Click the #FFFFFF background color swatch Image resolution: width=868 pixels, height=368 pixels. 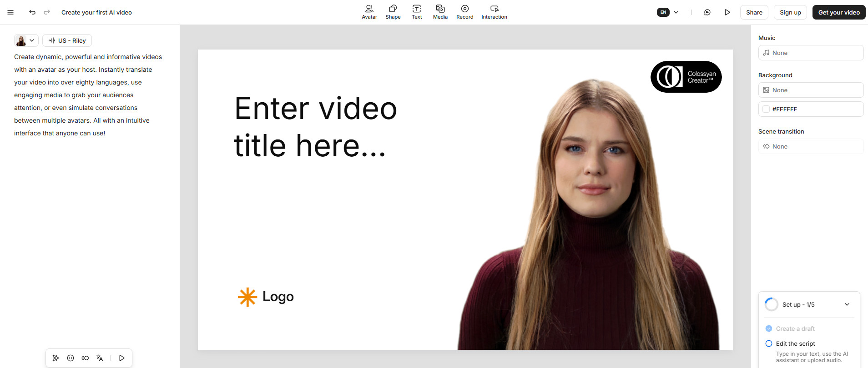766,109
